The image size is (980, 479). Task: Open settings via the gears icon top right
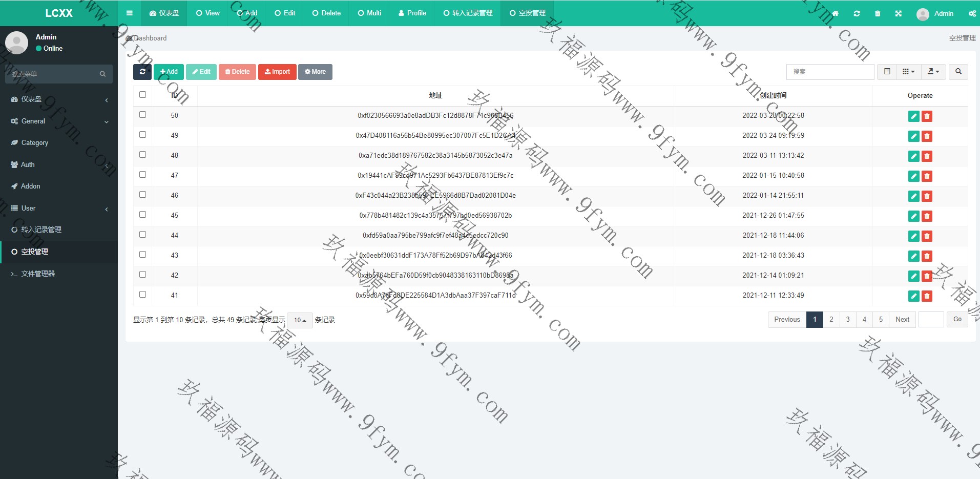click(x=972, y=14)
